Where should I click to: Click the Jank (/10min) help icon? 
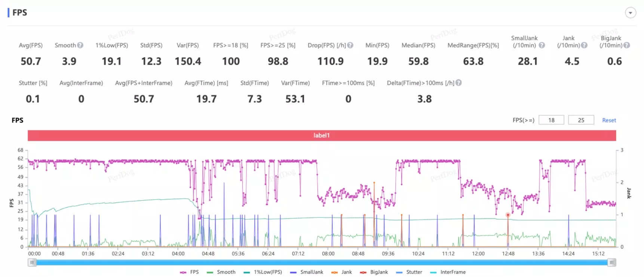coord(584,45)
